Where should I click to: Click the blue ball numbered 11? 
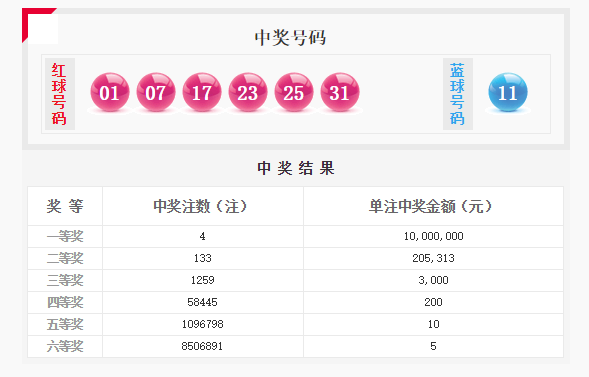point(508,92)
